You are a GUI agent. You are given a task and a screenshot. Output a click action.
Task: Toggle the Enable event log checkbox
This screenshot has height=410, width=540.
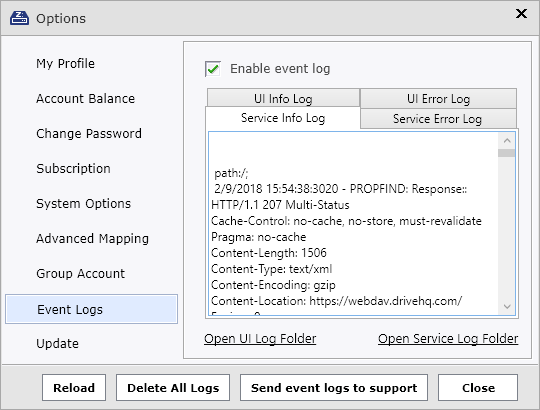[x=213, y=69]
